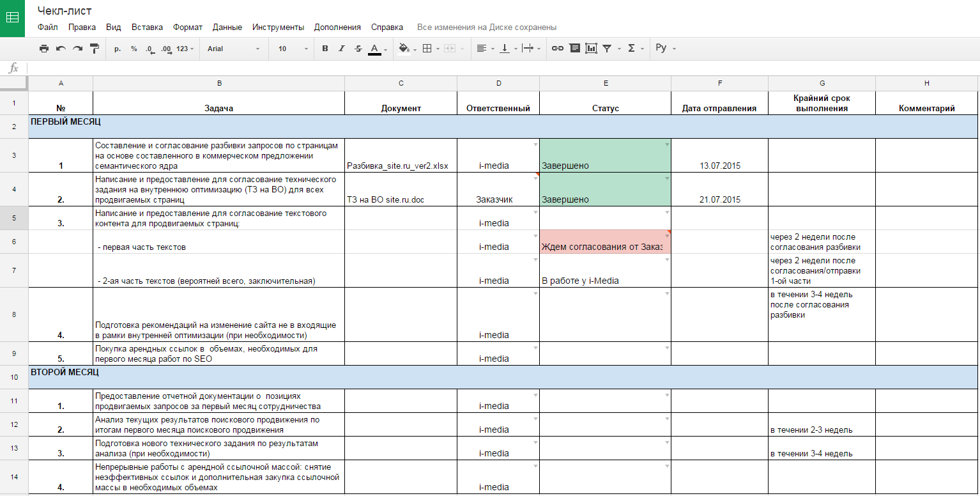
Task: Toggle bold formatting
Action: (x=325, y=49)
